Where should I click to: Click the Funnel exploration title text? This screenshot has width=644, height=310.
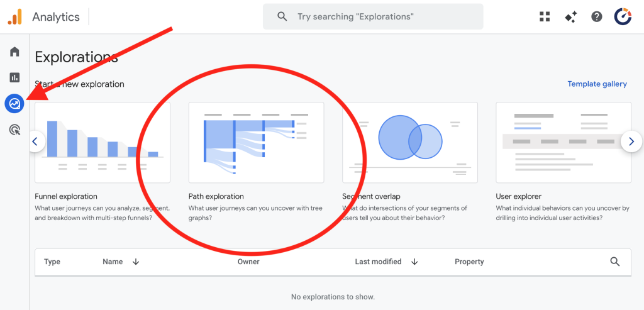(66, 196)
